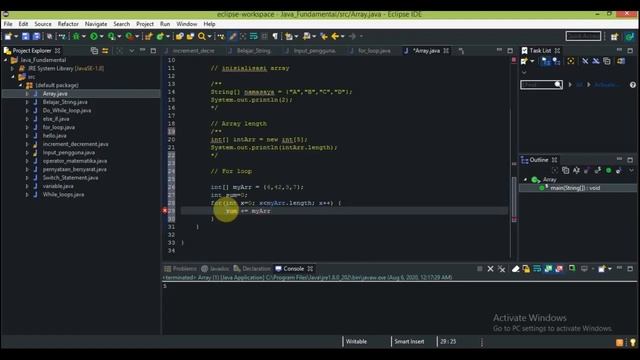Click the Debug bug icon

tap(76, 36)
